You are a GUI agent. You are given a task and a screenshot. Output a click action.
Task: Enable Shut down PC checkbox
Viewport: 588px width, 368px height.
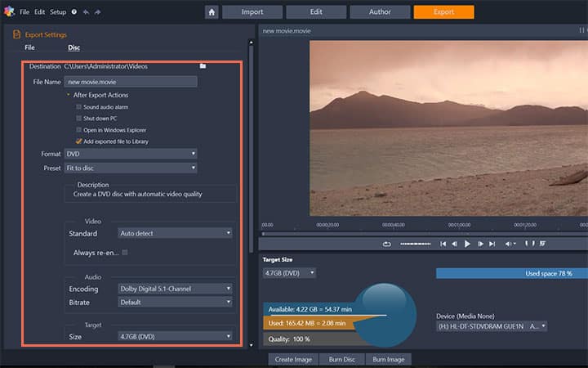(78, 119)
